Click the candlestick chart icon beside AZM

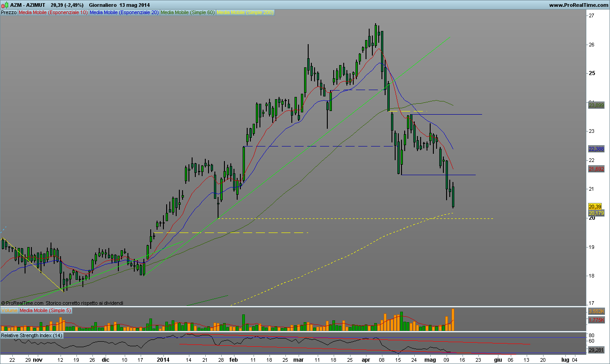tap(5, 5)
